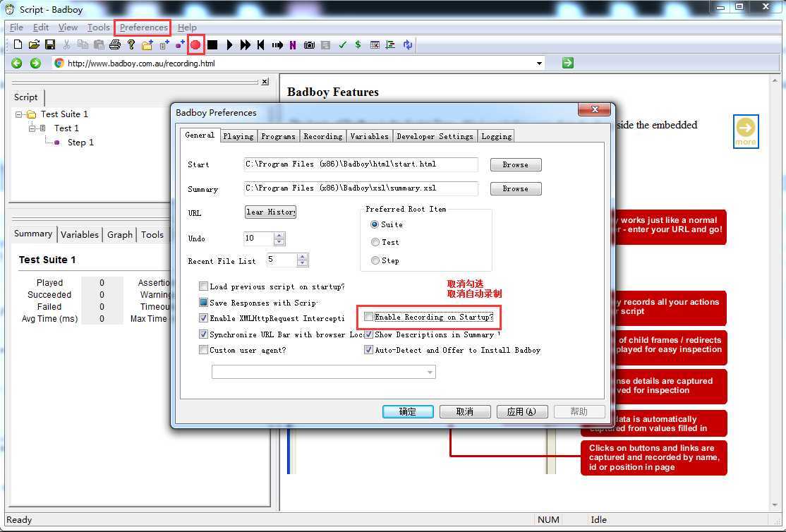
Task: Toggle the red Record button in toolbar
Action: pos(195,44)
